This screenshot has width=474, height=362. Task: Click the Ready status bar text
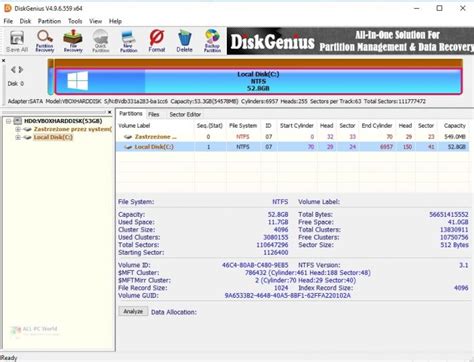8,358
